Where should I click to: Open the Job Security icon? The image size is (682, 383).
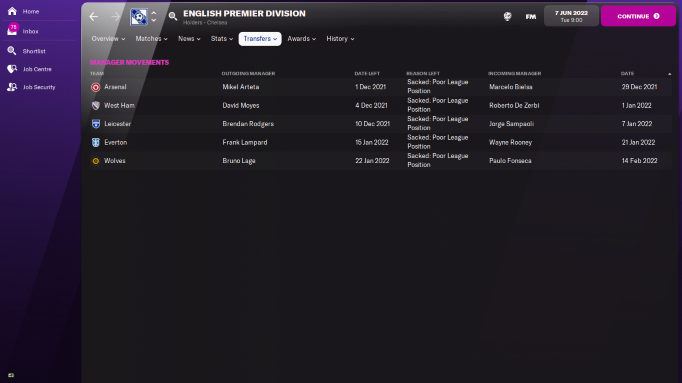(12, 87)
